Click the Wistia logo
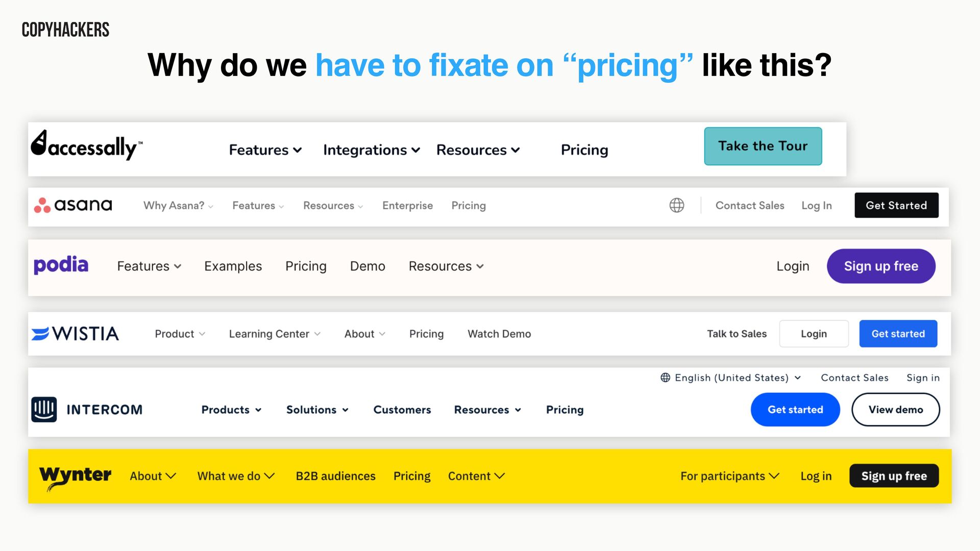The height and width of the screenshot is (551, 980). pyautogui.click(x=75, y=334)
